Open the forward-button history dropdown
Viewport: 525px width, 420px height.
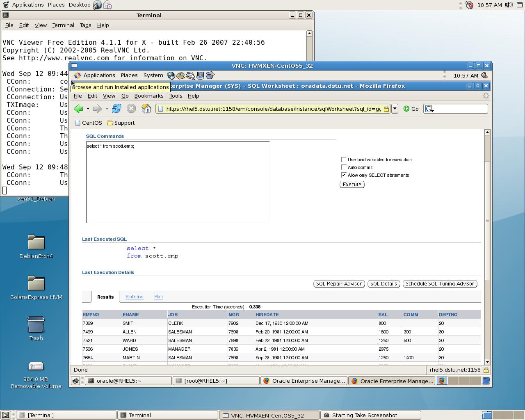click(107, 109)
